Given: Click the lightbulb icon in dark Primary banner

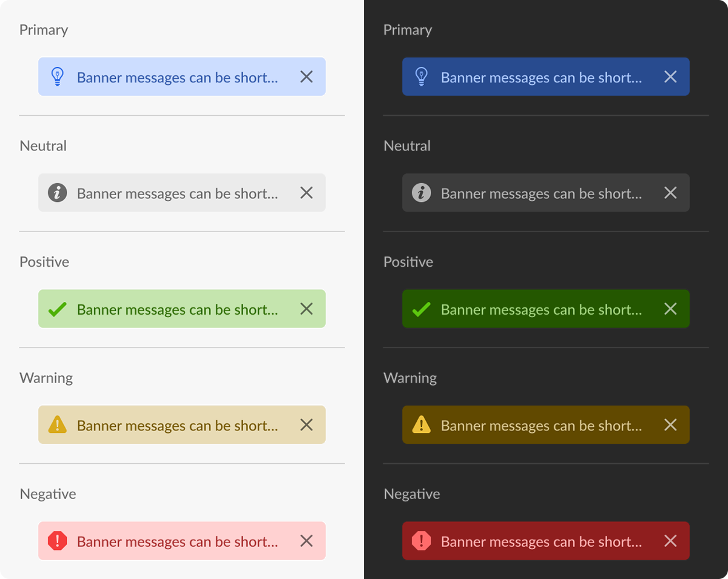Looking at the screenshot, I should tap(421, 77).
